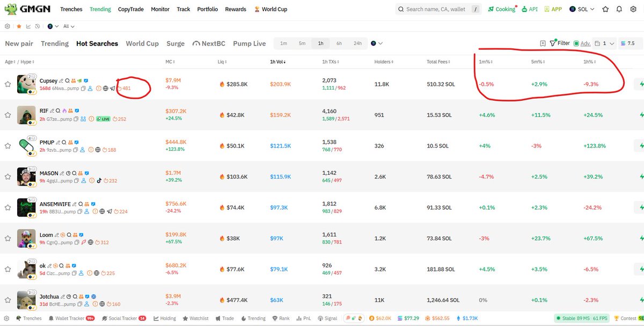644x326 pixels.
Task: Open the All filter dropdown
Action: (69, 26)
